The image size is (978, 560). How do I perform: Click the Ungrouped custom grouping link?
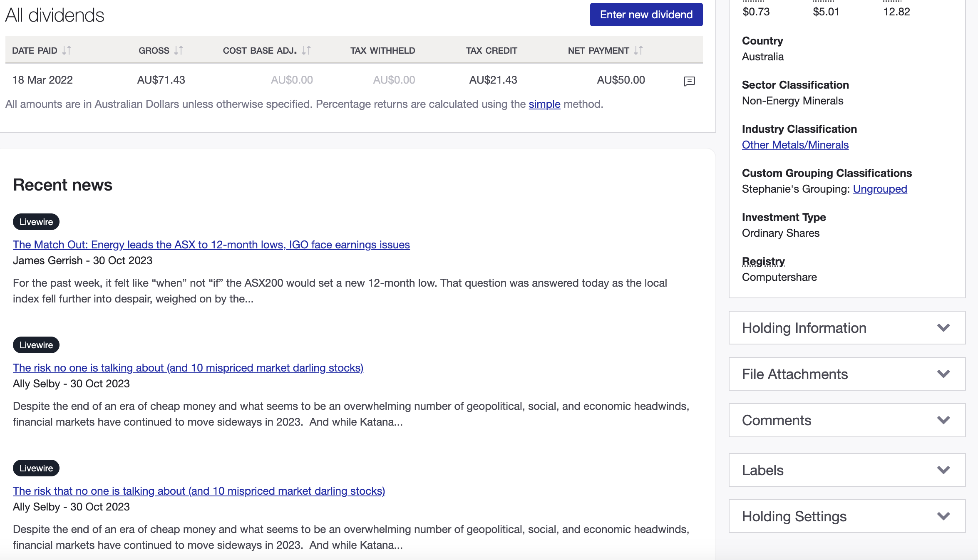click(880, 189)
